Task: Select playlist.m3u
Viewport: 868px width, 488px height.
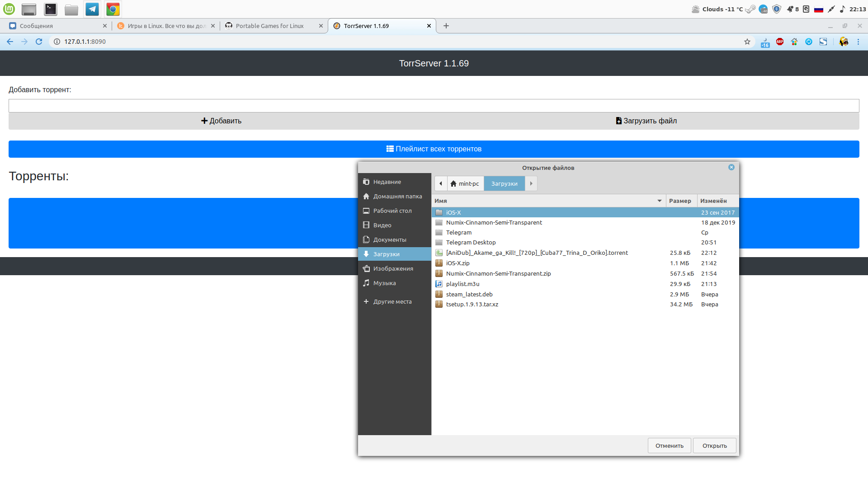Action: click(x=585, y=284)
